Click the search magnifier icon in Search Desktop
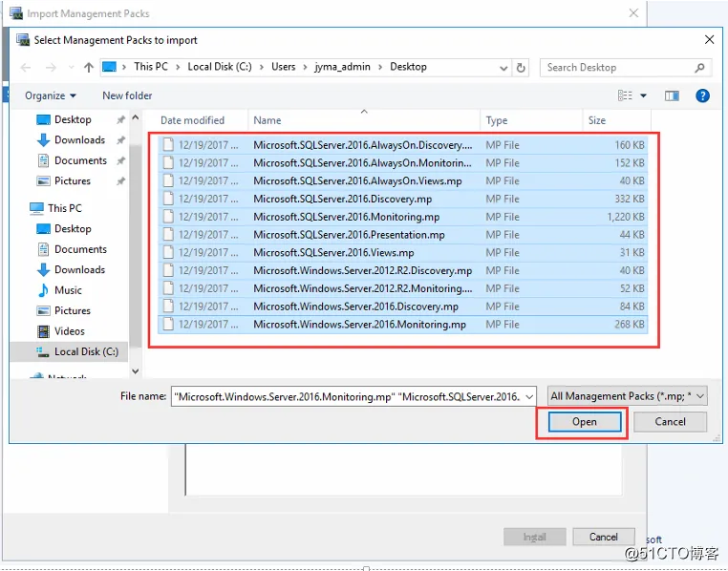 [x=699, y=68]
